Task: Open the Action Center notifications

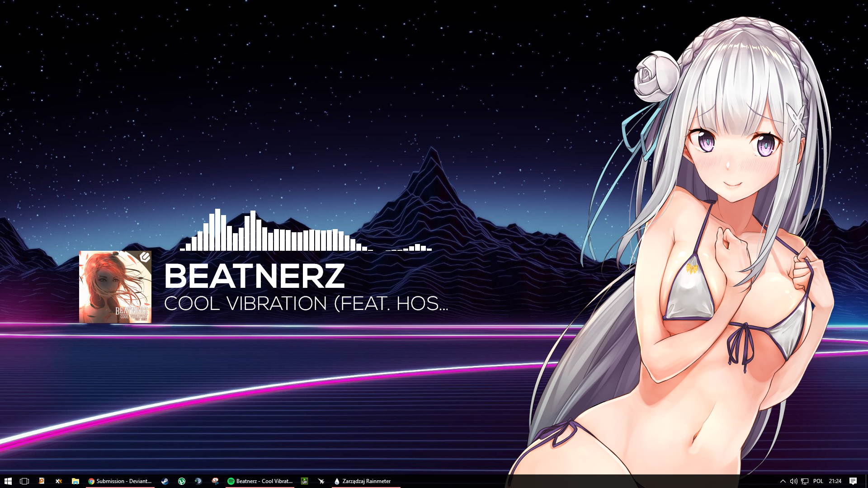Action: point(853,481)
